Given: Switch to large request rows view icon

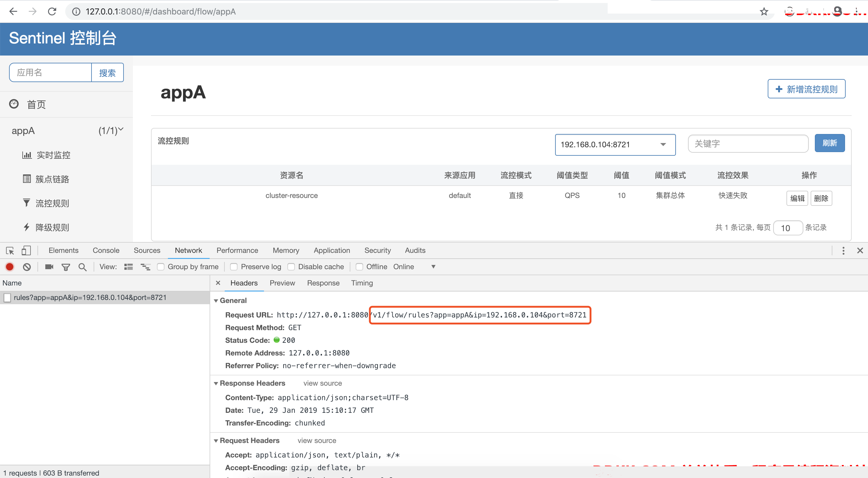Looking at the screenshot, I should (x=128, y=267).
